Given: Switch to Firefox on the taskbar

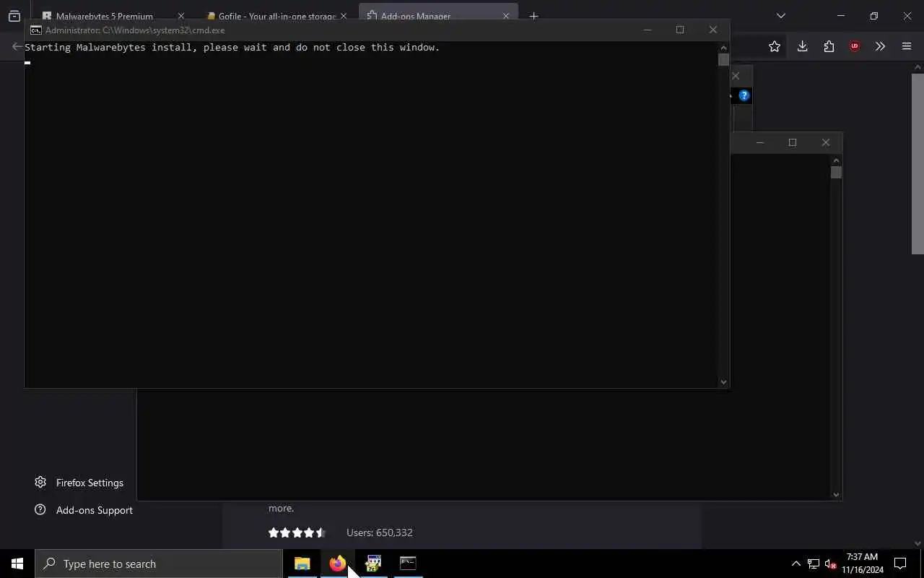Looking at the screenshot, I should tap(338, 564).
